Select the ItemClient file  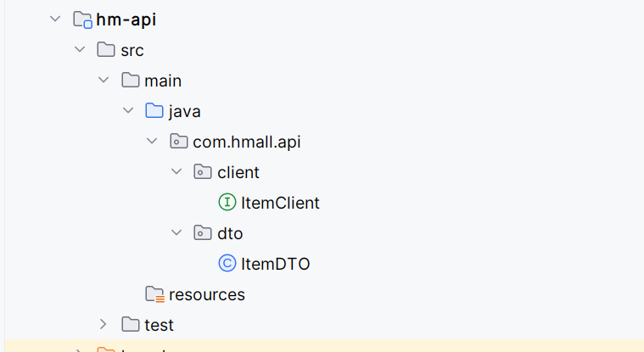[280, 203]
